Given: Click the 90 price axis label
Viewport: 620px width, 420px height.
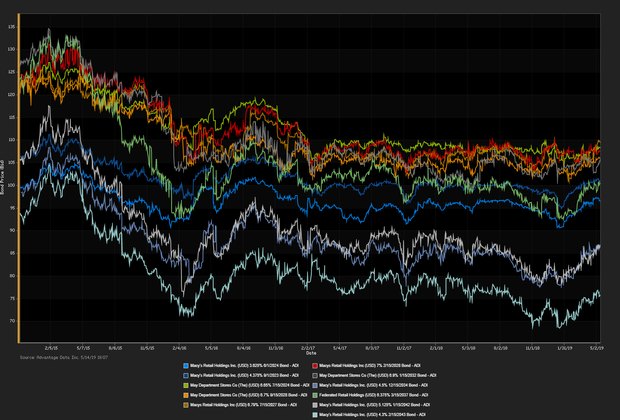Looking at the screenshot, I should (x=12, y=231).
